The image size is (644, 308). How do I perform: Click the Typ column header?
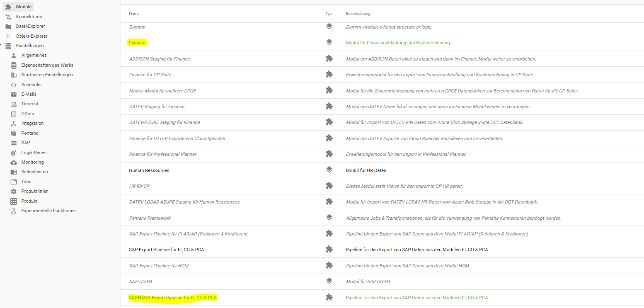[x=329, y=14]
